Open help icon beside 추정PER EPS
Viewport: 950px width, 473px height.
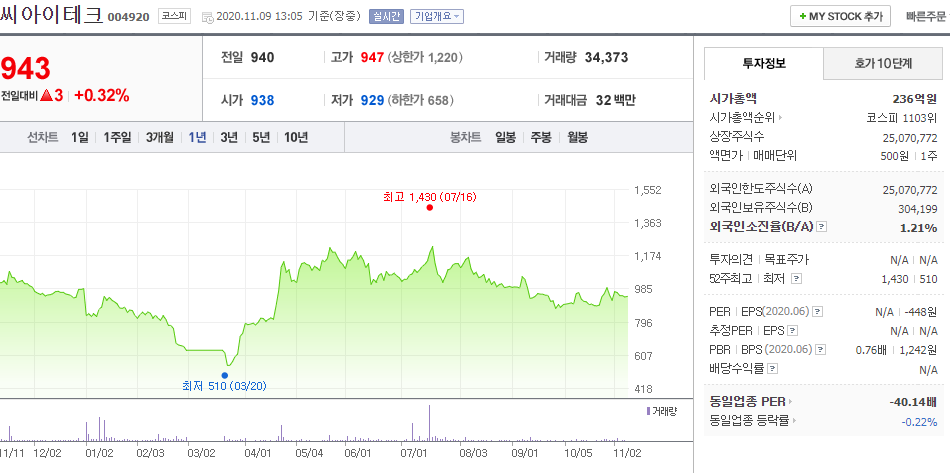click(792, 331)
